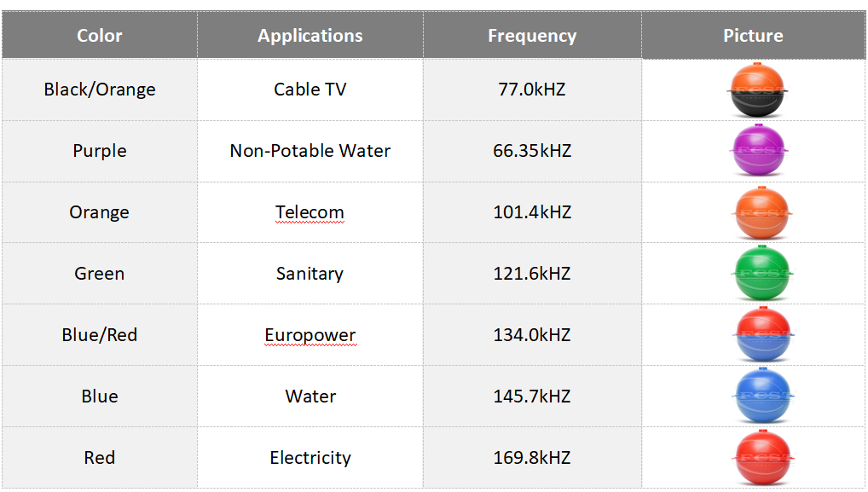This screenshot has height=492, width=868.
Task: Click the Color column header
Action: tap(100, 36)
